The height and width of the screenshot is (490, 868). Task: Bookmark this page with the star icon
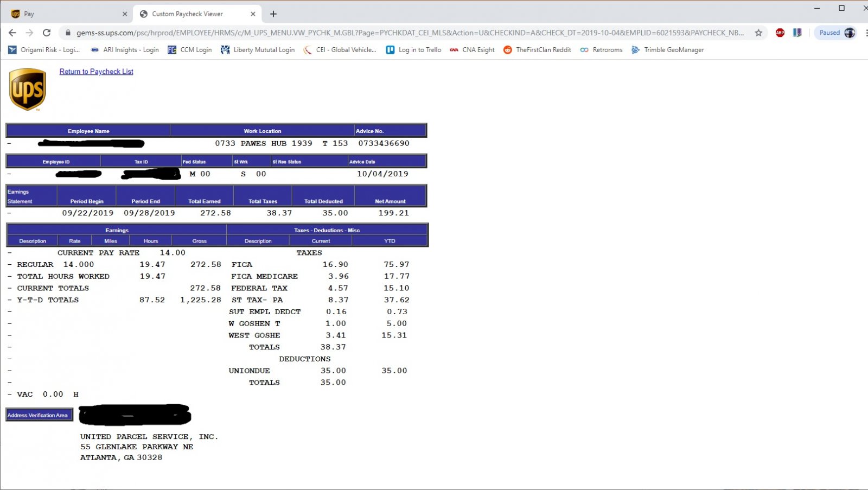click(x=758, y=33)
